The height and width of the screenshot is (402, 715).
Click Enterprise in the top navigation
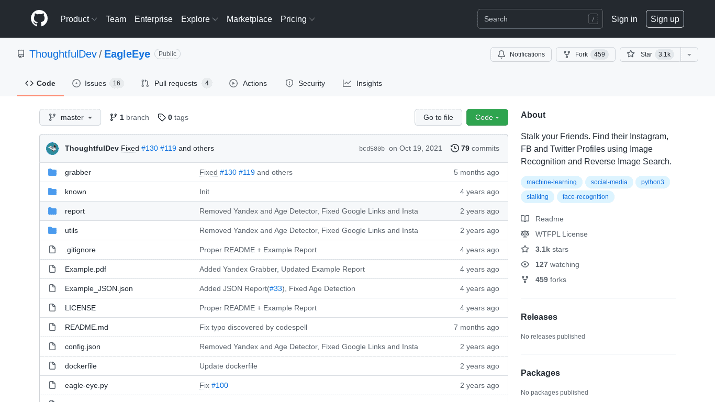[153, 19]
